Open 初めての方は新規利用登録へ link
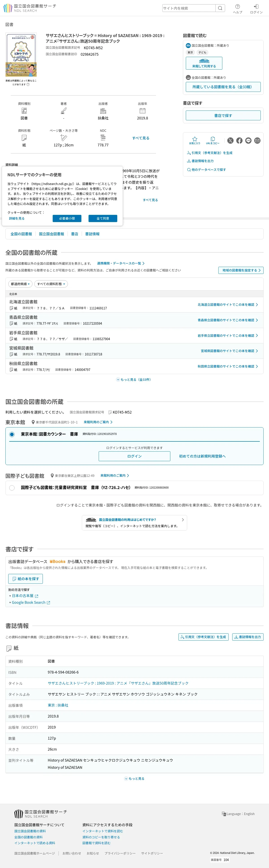This screenshot has height=868, width=269. (202, 456)
